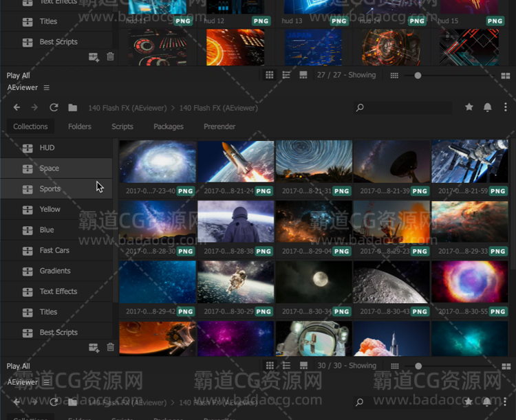Select Best Scripts in the HUD thumbnails panel
Screen dimensions: 516x420
click(x=56, y=42)
